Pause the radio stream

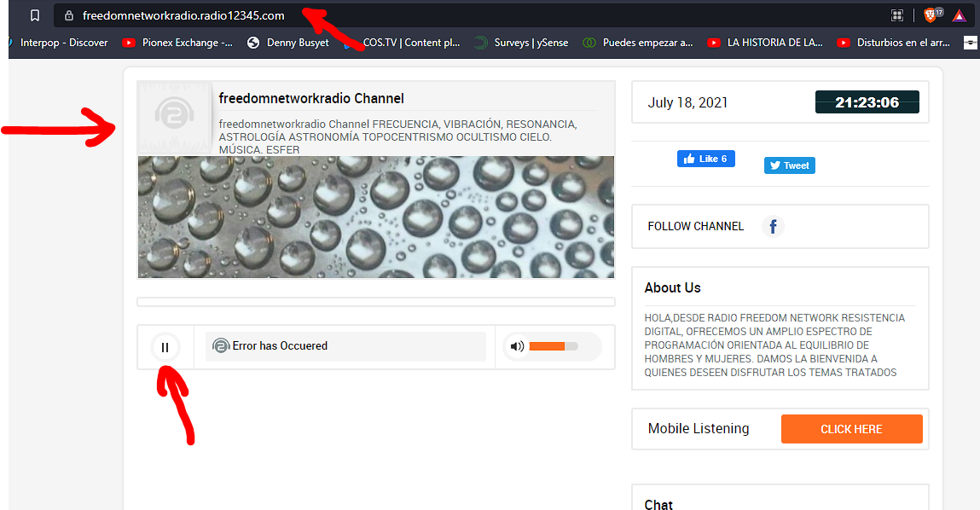165,347
